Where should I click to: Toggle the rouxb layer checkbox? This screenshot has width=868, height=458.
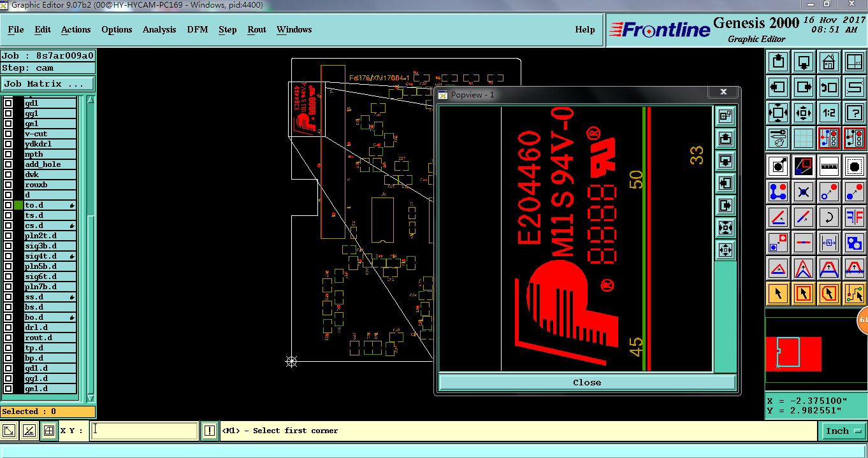point(8,185)
